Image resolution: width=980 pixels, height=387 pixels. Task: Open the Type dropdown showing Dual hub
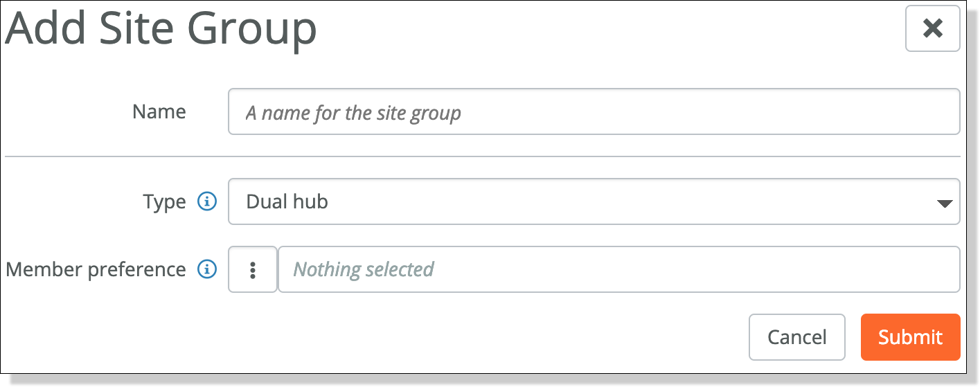click(594, 201)
